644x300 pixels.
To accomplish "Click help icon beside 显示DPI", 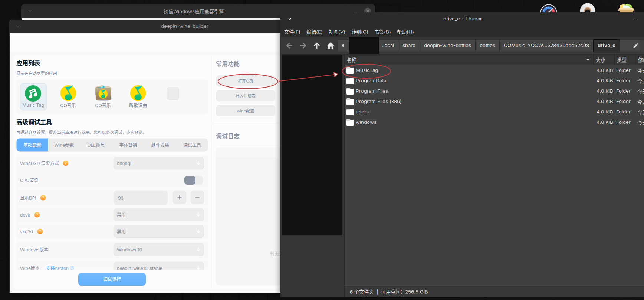I will tap(43, 198).
